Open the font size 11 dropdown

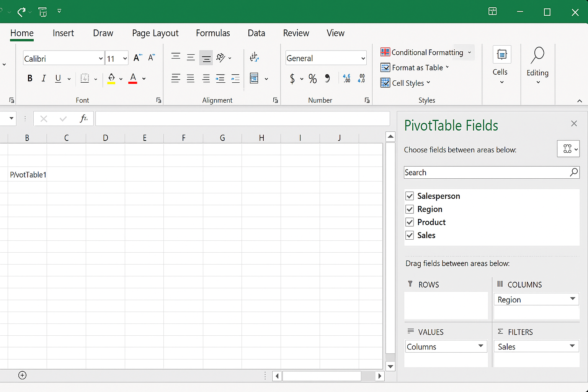[x=125, y=59]
